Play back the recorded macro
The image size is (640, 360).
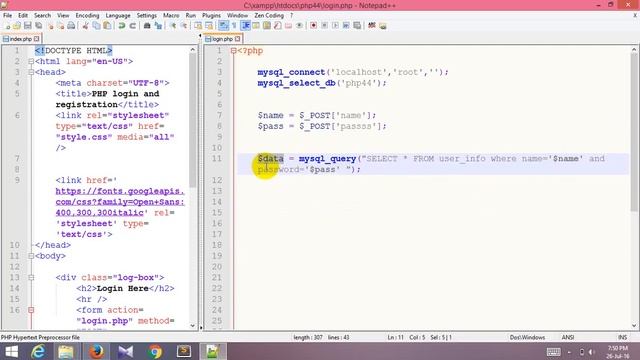tap(336, 26)
